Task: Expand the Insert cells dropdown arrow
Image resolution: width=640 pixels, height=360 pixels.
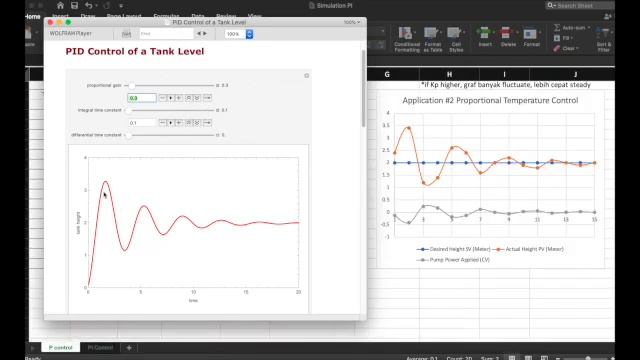Action: point(495,32)
